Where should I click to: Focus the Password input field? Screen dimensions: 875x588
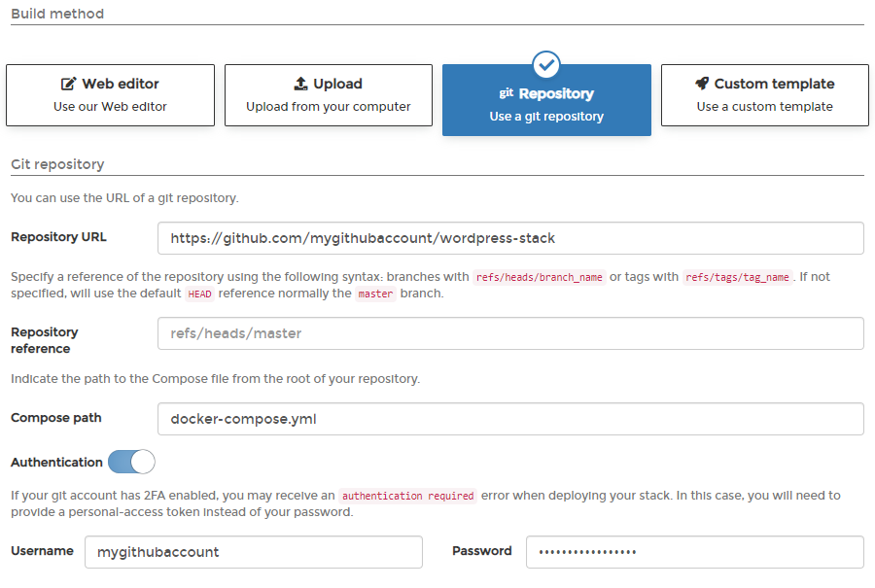pyautogui.click(x=694, y=552)
